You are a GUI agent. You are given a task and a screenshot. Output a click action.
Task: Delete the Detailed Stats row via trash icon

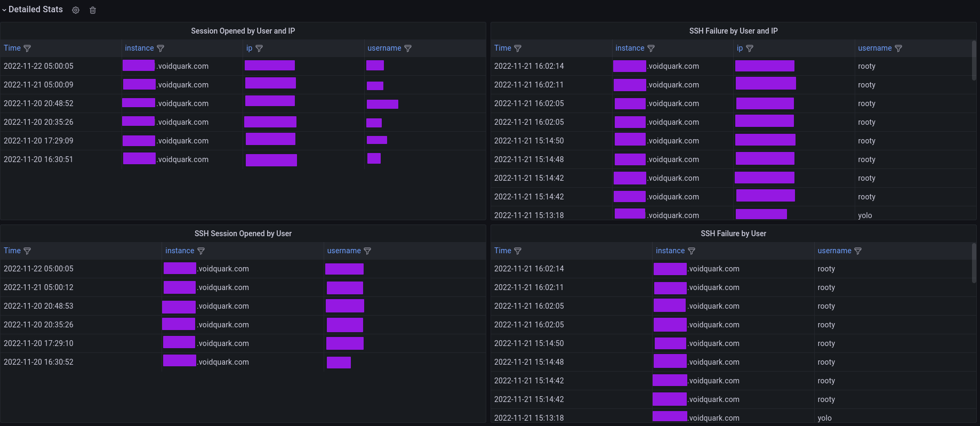tap(93, 10)
